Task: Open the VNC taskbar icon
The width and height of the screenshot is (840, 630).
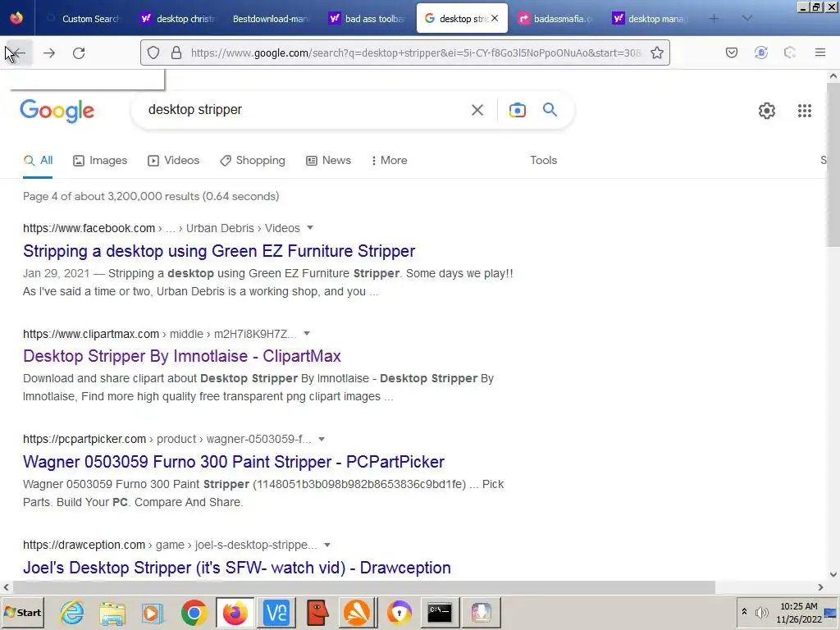Action: 276,612
